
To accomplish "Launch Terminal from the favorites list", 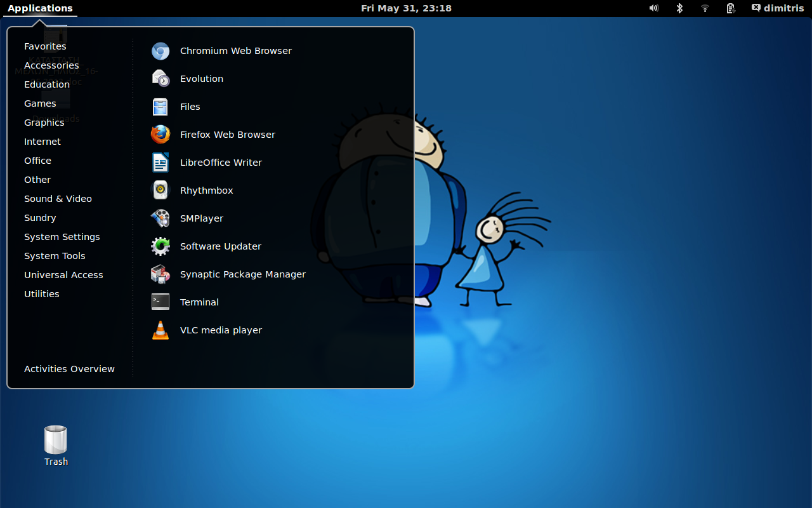I will pyautogui.click(x=160, y=302).
